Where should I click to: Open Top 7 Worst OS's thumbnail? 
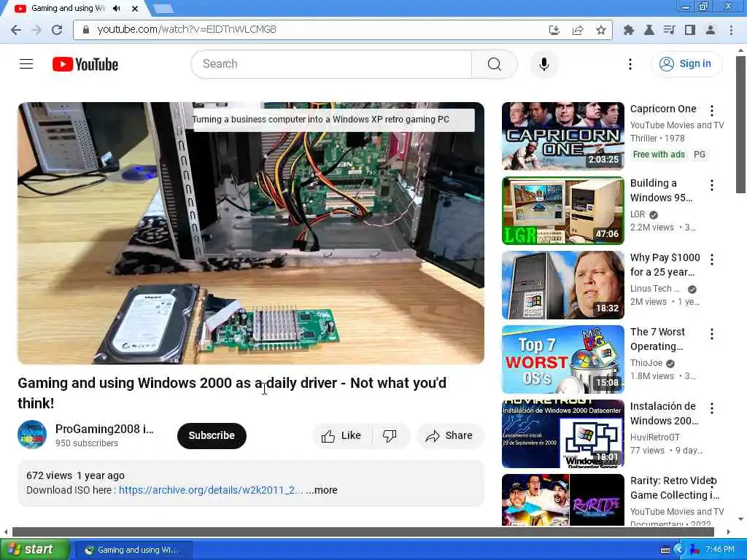(563, 359)
